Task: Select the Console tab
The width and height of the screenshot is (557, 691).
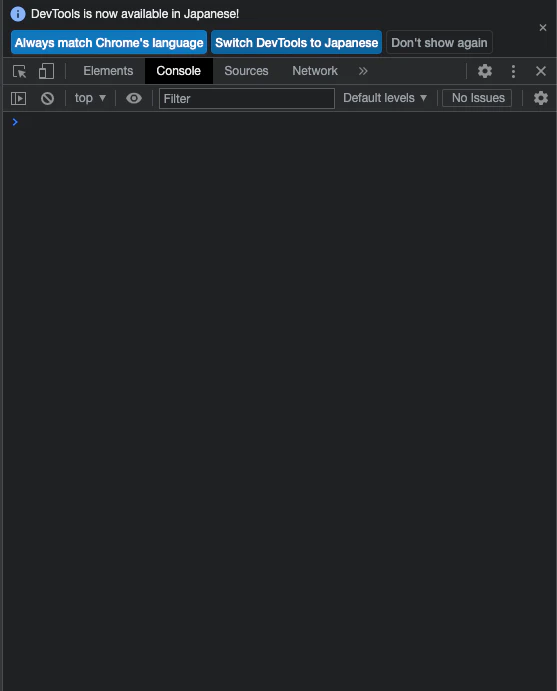Action: click(178, 71)
